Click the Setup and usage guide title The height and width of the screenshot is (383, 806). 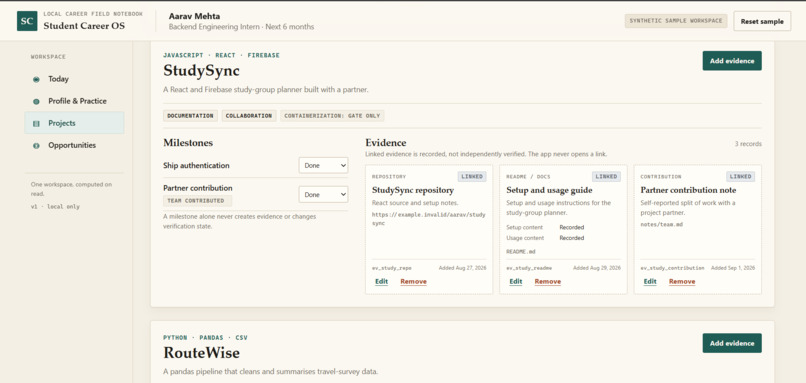(x=549, y=190)
